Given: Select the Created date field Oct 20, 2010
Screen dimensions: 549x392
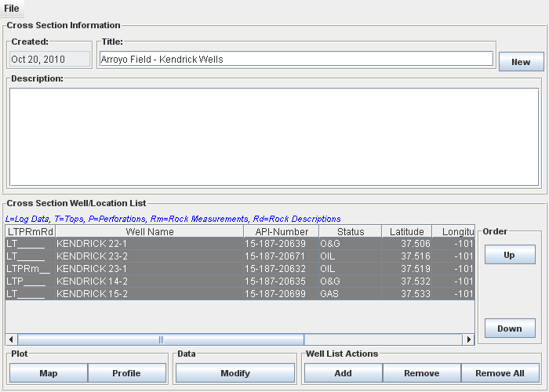Looking at the screenshot, I should [49, 59].
